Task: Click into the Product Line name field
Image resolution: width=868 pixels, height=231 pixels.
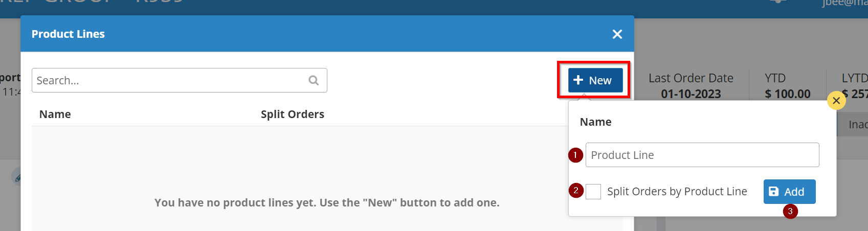Action: (x=702, y=155)
